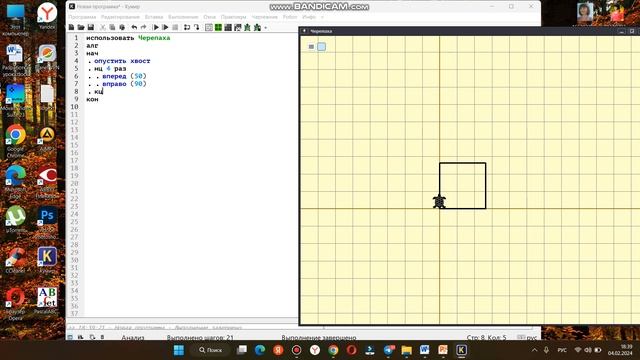The height and width of the screenshot is (360, 640).
Task: Click on 'вперед (50)' code line
Action: coord(124,76)
